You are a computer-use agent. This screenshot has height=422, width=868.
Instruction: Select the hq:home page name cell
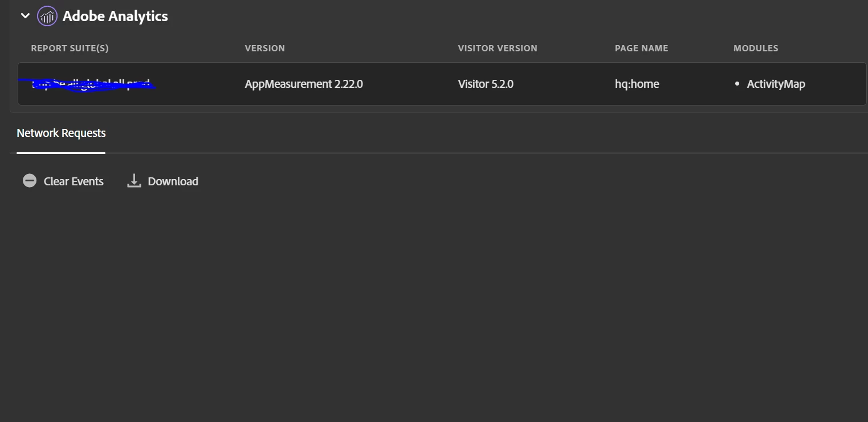[x=637, y=84]
